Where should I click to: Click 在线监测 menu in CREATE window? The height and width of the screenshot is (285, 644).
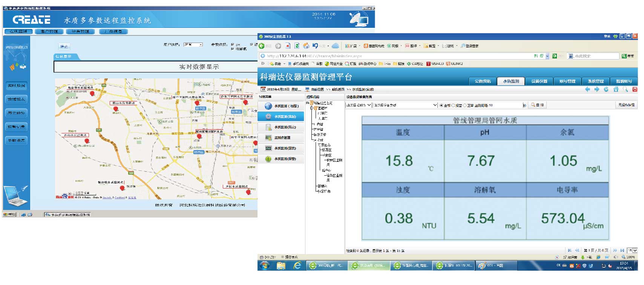[x=18, y=32]
